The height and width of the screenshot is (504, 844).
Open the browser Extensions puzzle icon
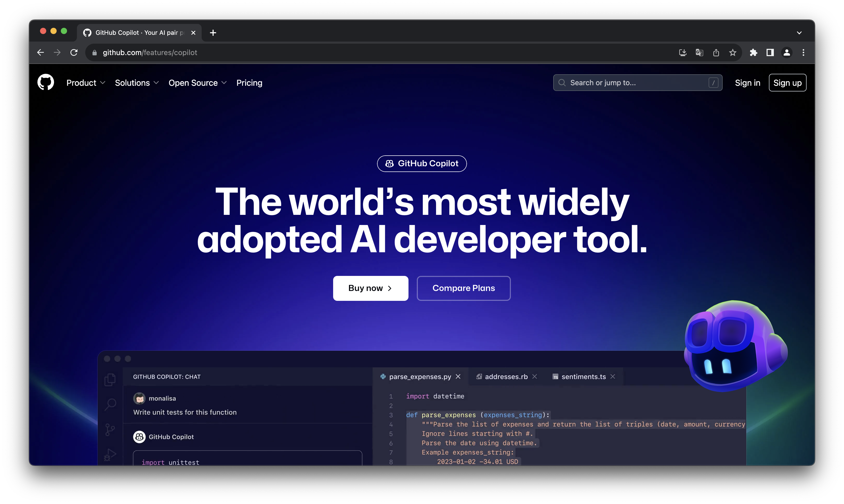click(x=753, y=53)
